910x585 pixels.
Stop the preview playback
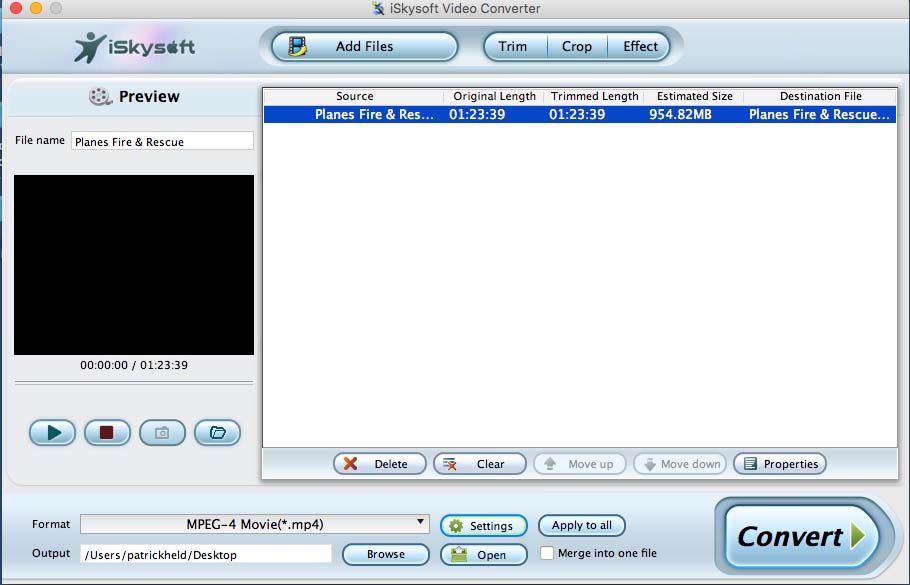(107, 432)
